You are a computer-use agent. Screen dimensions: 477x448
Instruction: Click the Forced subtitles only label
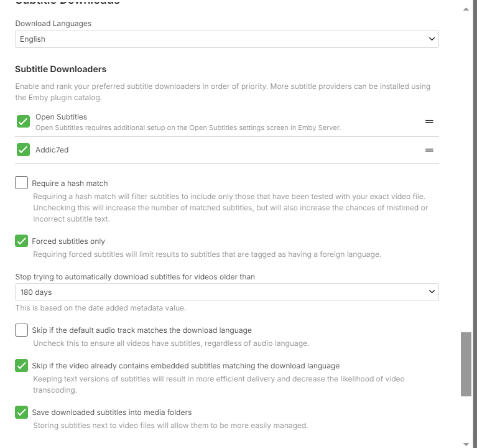(68, 241)
